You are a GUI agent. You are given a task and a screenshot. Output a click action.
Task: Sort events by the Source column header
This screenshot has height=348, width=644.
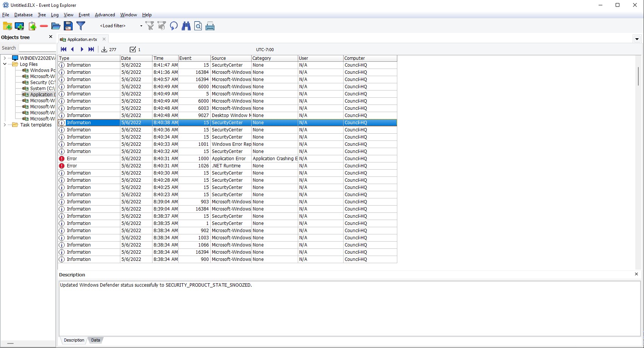[x=230, y=58]
